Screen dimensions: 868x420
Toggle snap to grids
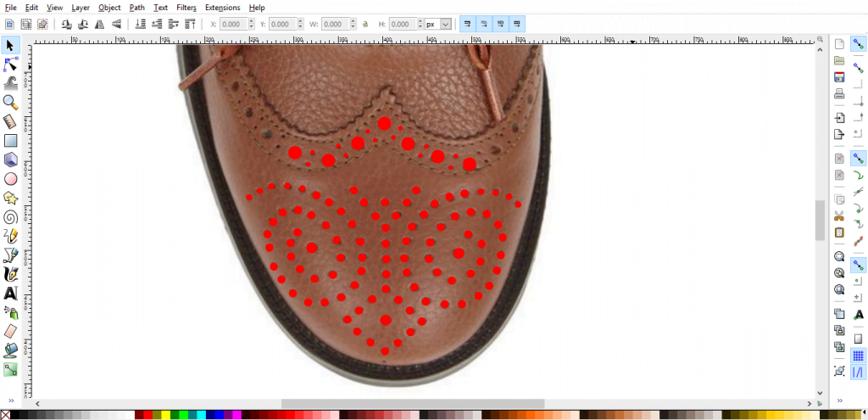[859, 356]
